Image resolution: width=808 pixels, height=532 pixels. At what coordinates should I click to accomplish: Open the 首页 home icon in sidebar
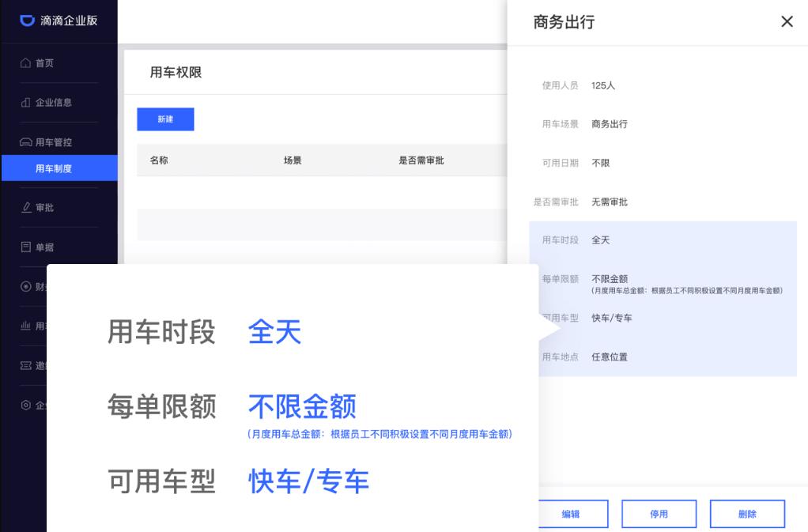(x=27, y=62)
